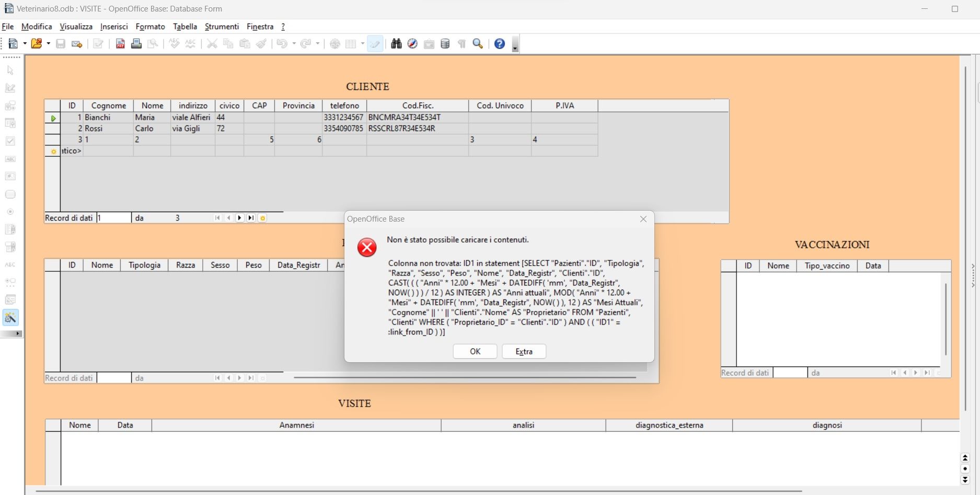Click the Send document by e-mail icon
The width and height of the screenshot is (980, 495).
77,44
